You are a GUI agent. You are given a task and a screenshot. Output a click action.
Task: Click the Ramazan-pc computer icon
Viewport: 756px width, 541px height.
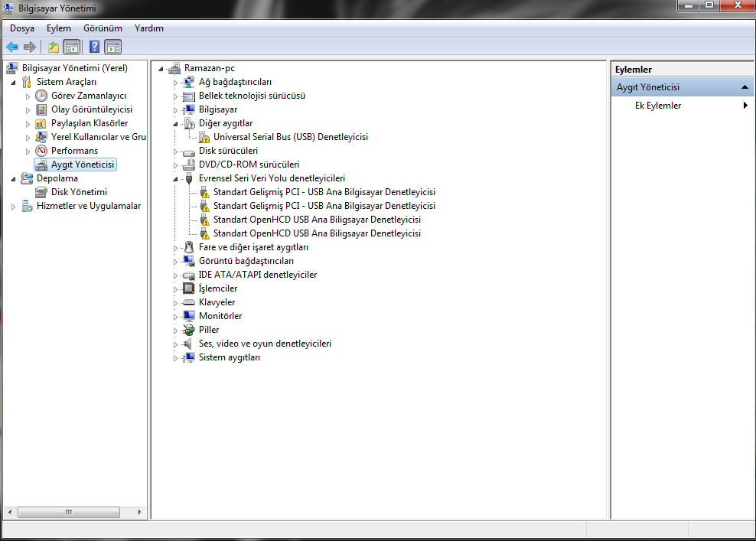(x=174, y=68)
